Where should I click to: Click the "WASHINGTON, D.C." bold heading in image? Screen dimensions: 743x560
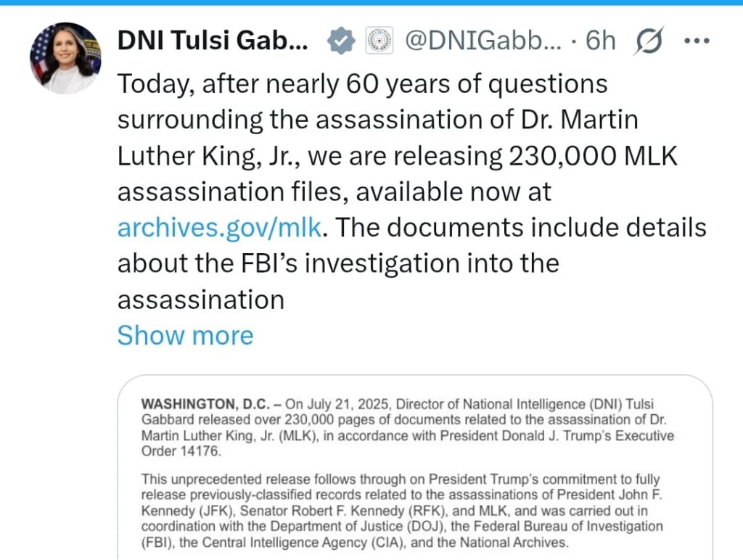coord(205,404)
